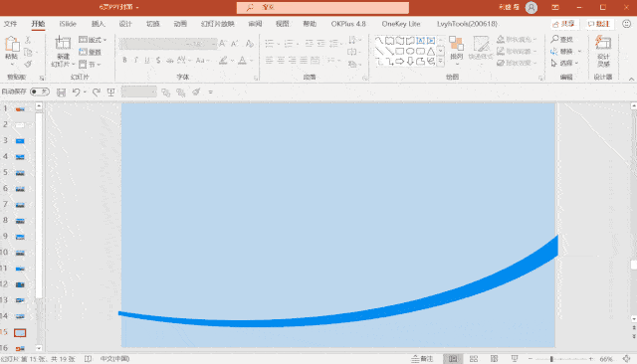Screen dimensions: 637x364
Task: Decrease font size with smaller A icon
Action: coord(235,43)
